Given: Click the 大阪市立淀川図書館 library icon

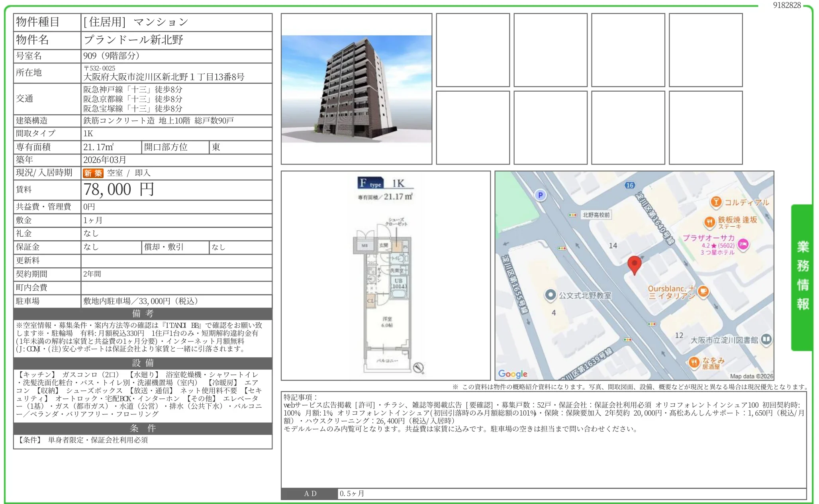Looking at the screenshot, I should (x=766, y=339).
